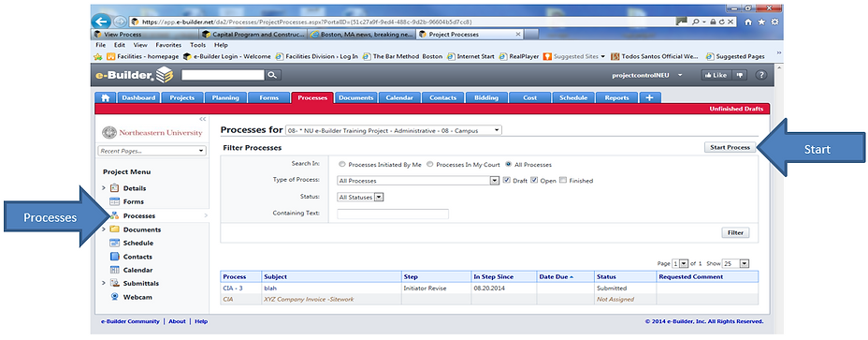868x340 pixels.
Task: Click the thumbs-down icon next to Like
Action: click(740, 75)
